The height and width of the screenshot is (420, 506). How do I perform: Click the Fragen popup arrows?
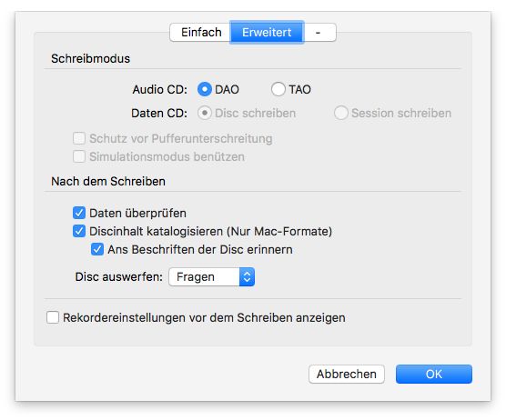click(x=247, y=277)
